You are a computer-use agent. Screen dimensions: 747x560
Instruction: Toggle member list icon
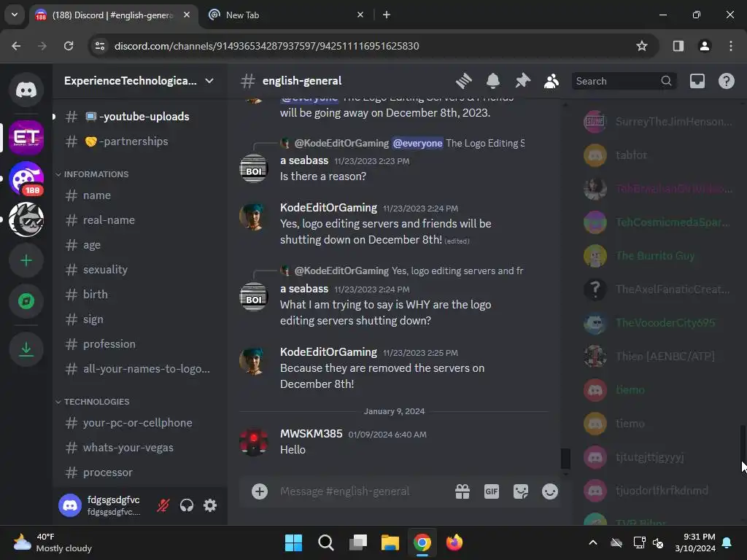pyautogui.click(x=551, y=81)
